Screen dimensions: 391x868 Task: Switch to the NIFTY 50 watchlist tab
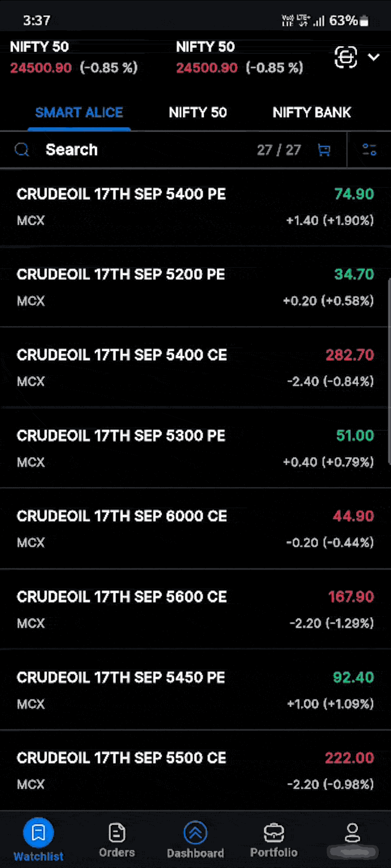point(198,113)
